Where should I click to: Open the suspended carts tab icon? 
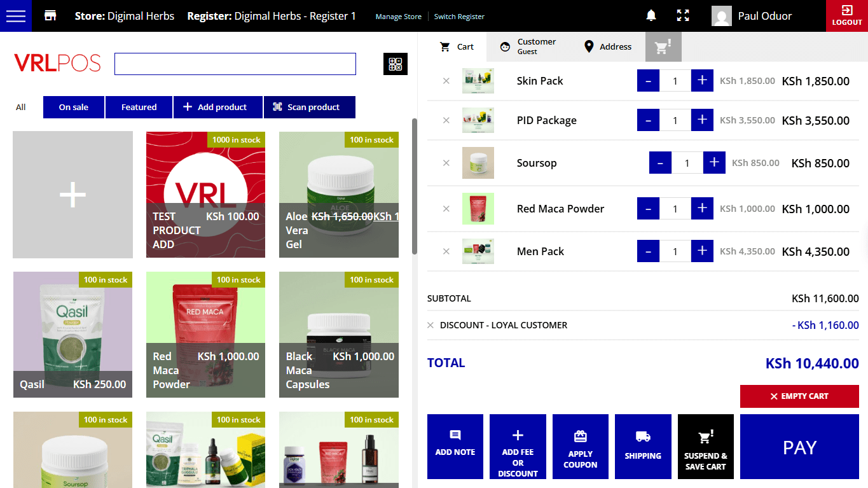[x=663, y=46]
